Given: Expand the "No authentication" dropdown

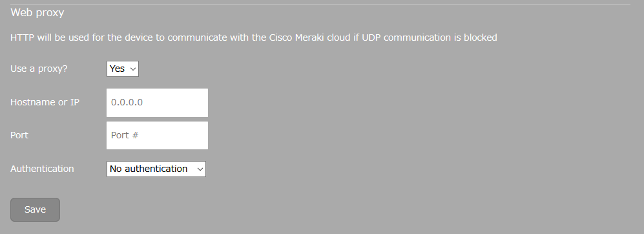Looking at the screenshot, I should pyautogui.click(x=156, y=169).
